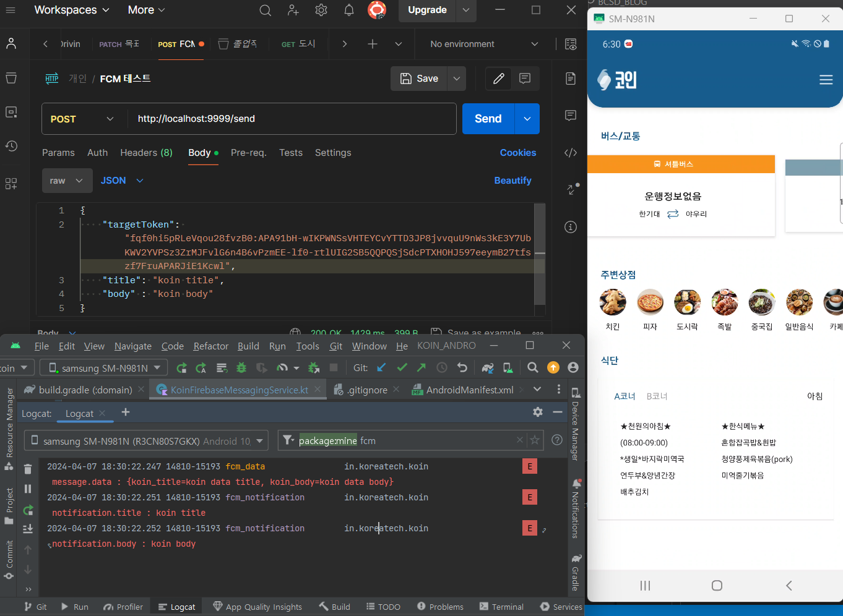Open HTTP method POST dropdown
Viewport: 843px width, 616px height.
pyautogui.click(x=85, y=119)
